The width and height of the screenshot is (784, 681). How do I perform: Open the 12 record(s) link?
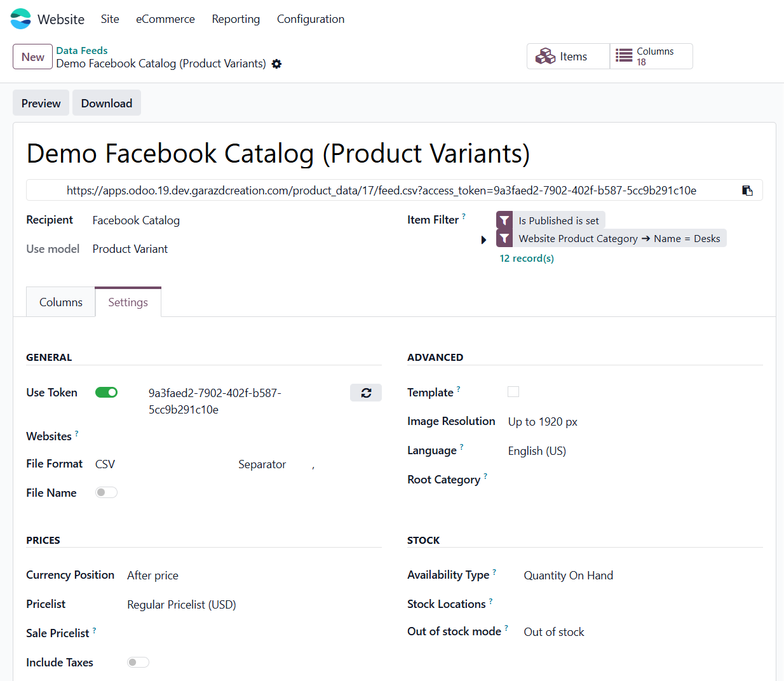coord(527,259)
